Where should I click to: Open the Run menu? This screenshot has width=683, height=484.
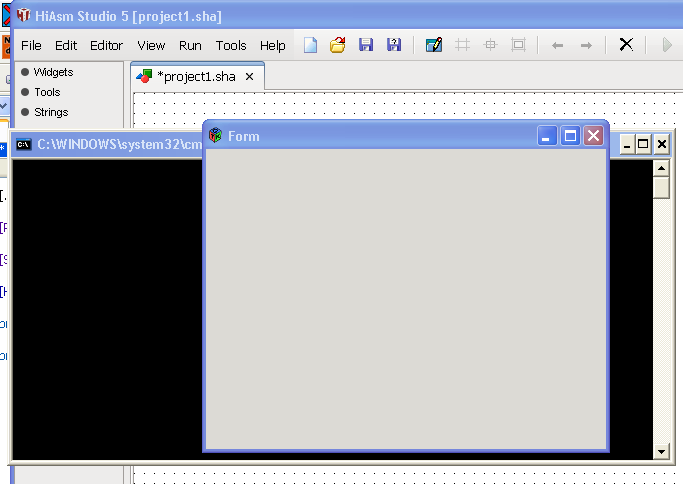190,46
